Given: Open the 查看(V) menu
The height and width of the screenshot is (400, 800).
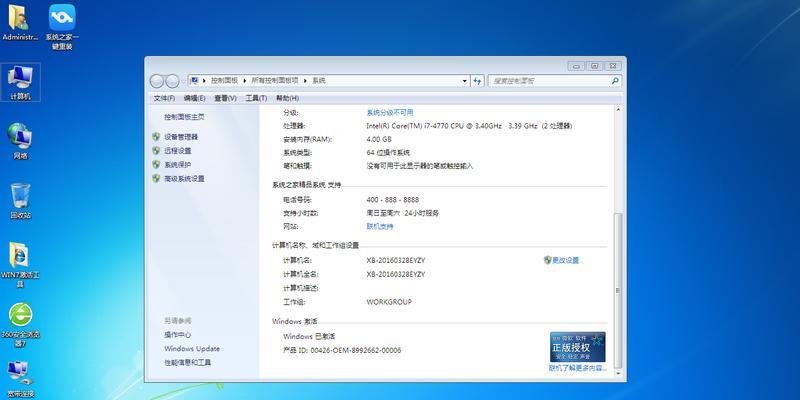Looking at the screenshot, I should [x=225, y=98].
